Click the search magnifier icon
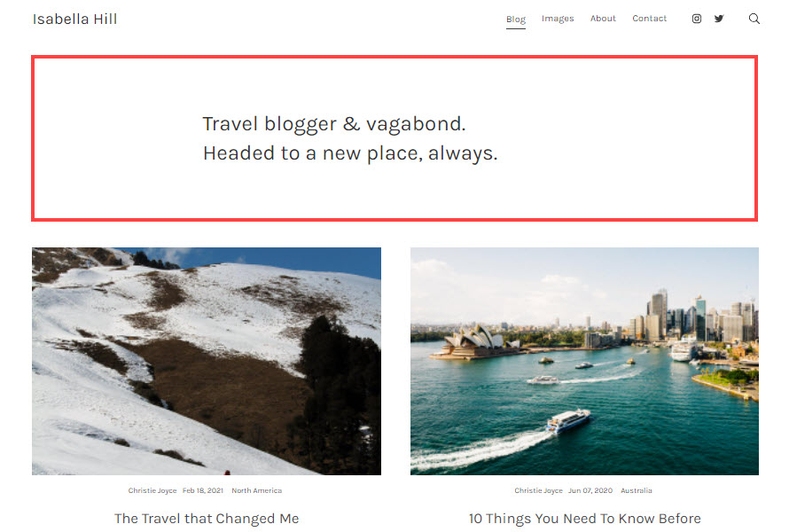The width and height of the screenshot is (789, 532). coord(754,19)
